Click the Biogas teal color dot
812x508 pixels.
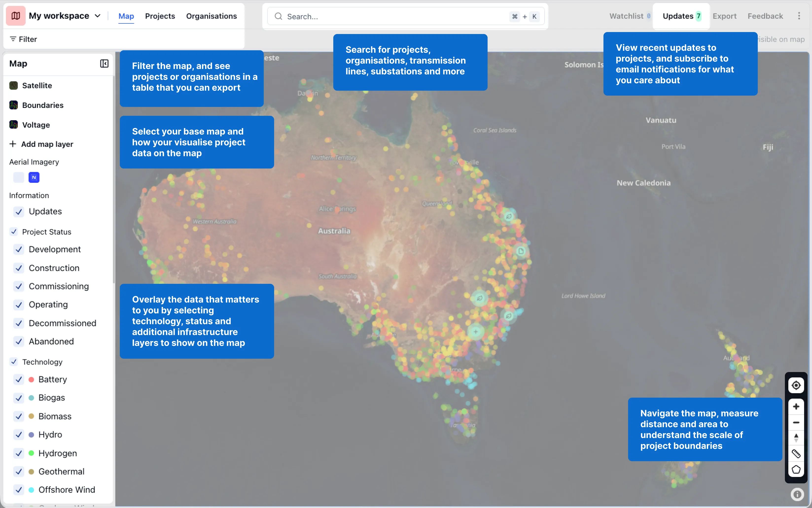pyautogui.click(x=31, y=398)
